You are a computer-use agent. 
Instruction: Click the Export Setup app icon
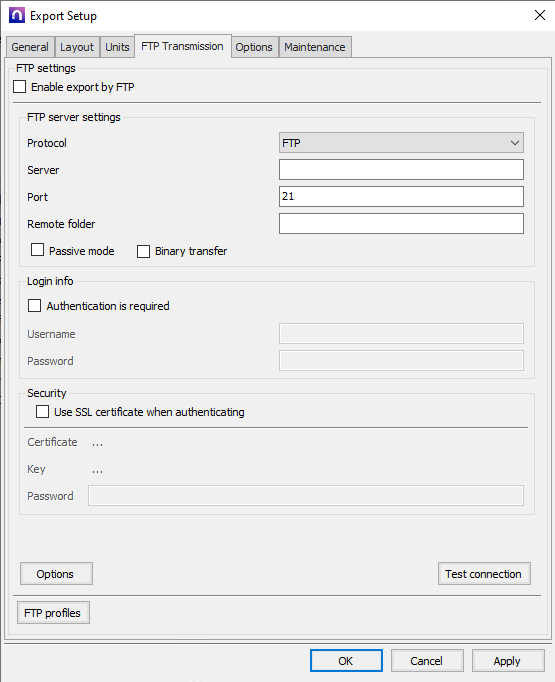tap(17, 16)
